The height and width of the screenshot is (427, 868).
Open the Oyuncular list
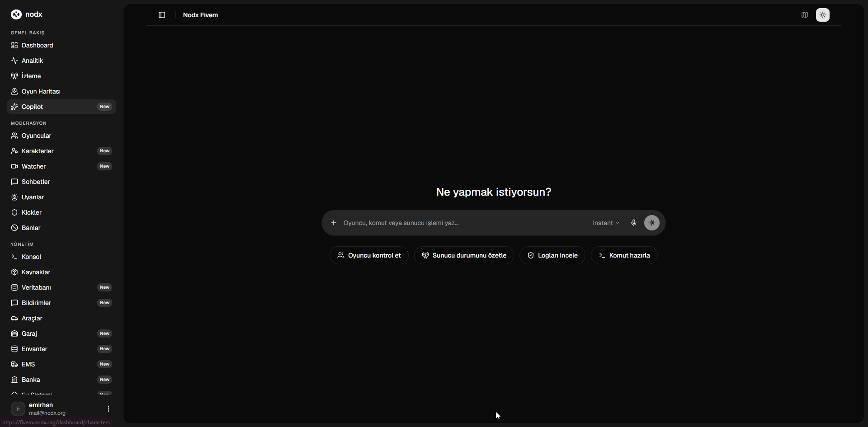coord(61,136)
